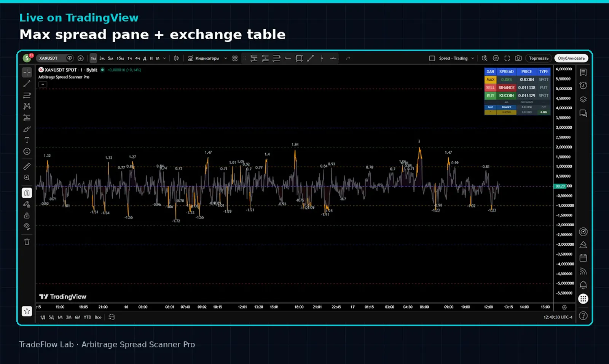
Task: Enter fullscreen mode
Action: coord(507,58)
